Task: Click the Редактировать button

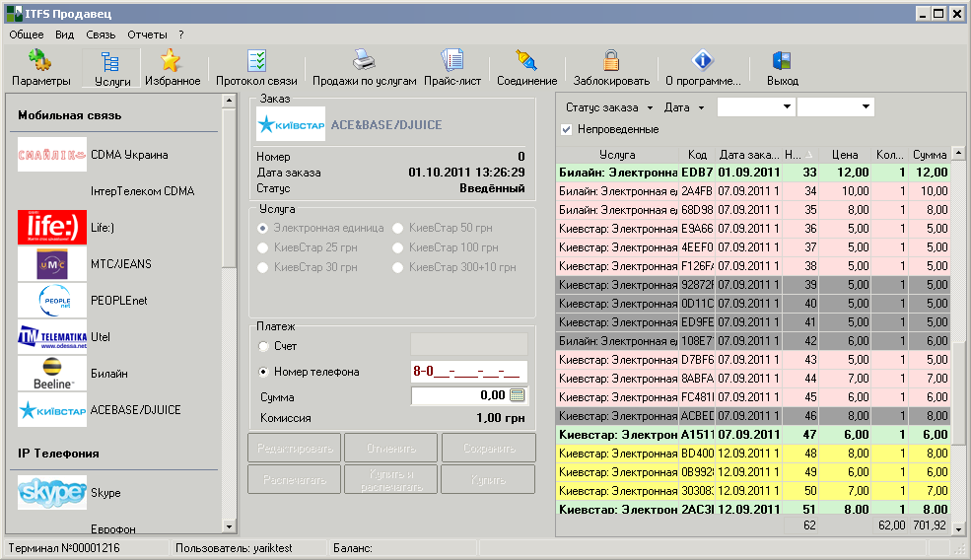Action: click(x=295, y=448)
